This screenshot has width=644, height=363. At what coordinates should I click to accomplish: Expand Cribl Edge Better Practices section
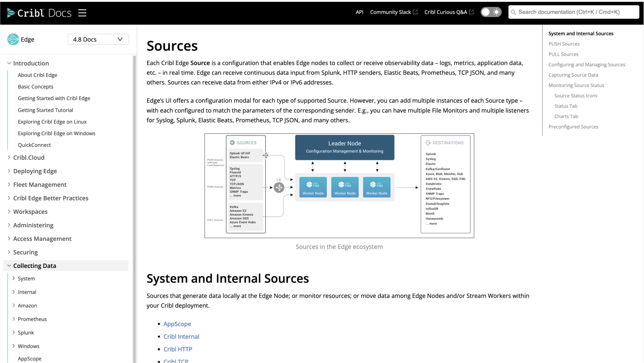9,198
